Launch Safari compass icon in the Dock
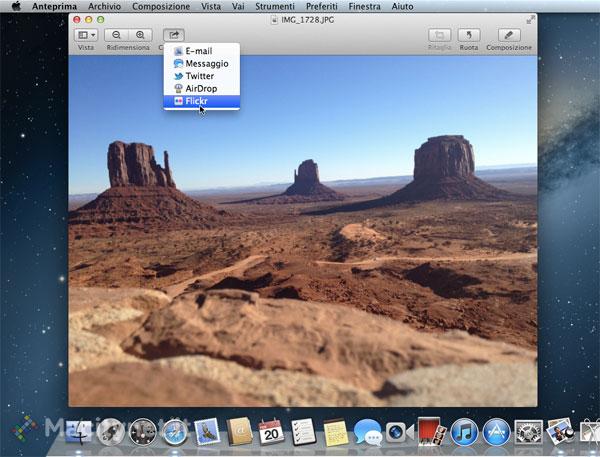Image resolution: width=600 pixels, height=457 pixels. click(x=175, y=433)
